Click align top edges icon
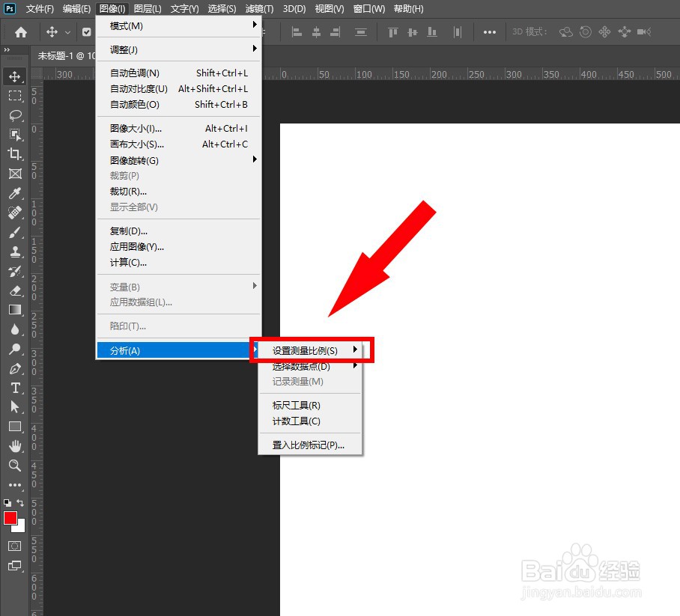This screenshot has width=680, height=616. click(x=393, y=32)
